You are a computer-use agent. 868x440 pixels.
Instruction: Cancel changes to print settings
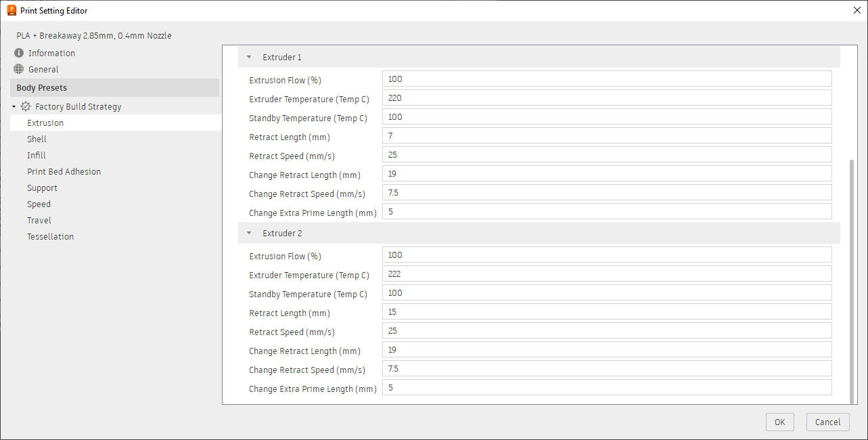(827, 422)
